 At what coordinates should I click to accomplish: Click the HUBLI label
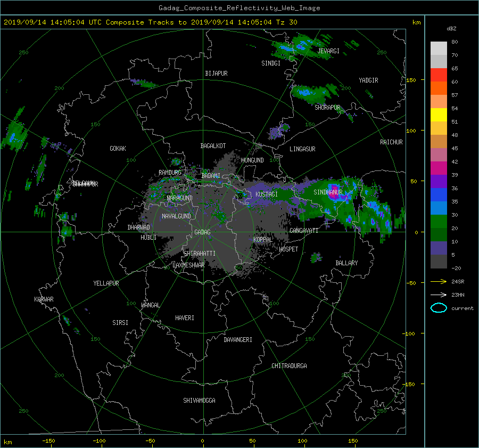pyautogui.click(x=148, y=237)
